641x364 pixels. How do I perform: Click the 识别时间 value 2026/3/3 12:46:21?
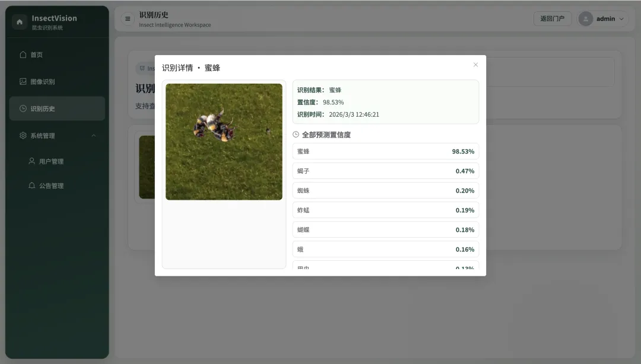[x=354, y=115]
